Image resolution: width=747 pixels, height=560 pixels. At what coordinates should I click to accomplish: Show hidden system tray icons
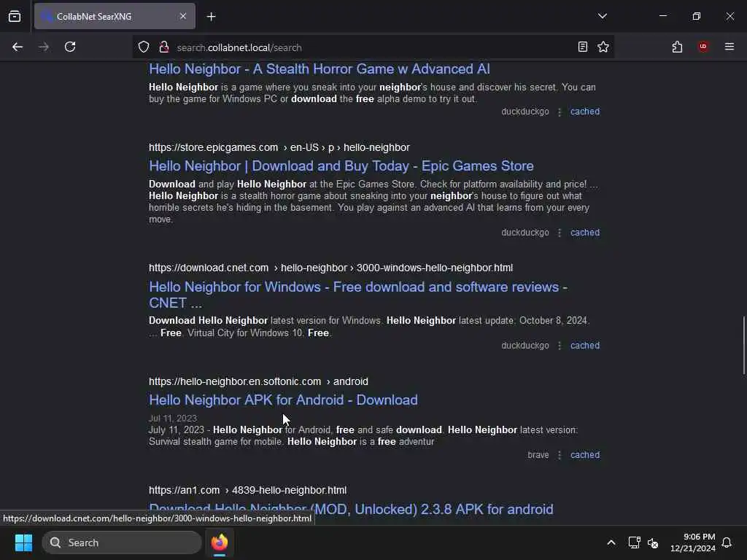point(611,542)
